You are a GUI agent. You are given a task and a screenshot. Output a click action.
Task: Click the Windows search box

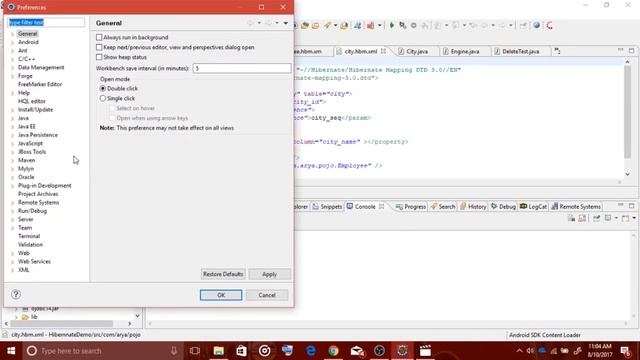102,351
